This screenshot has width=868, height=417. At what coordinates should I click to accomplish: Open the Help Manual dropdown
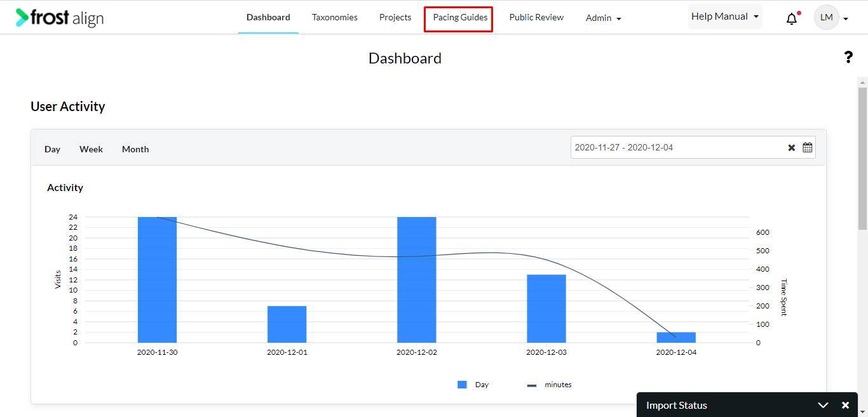[725, 17]
